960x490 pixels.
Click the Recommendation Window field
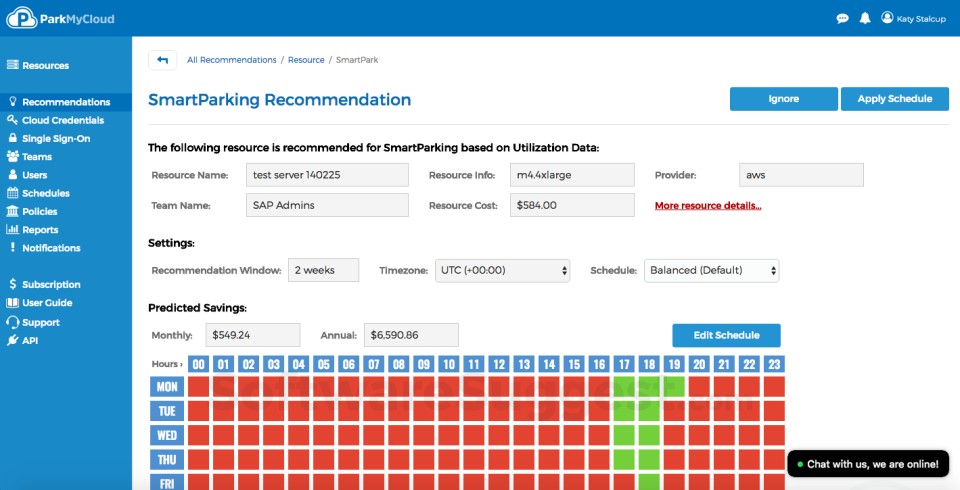click(x=324, y=270)
